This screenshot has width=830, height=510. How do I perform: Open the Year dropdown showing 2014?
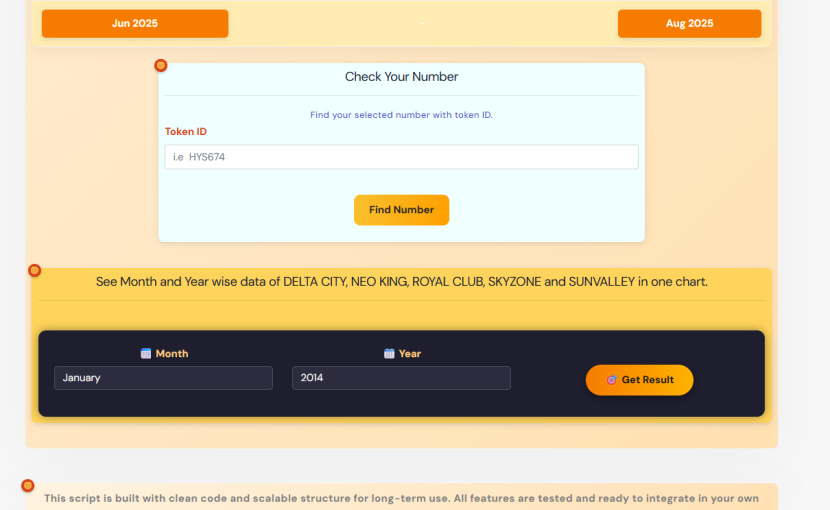pos(401,378)
